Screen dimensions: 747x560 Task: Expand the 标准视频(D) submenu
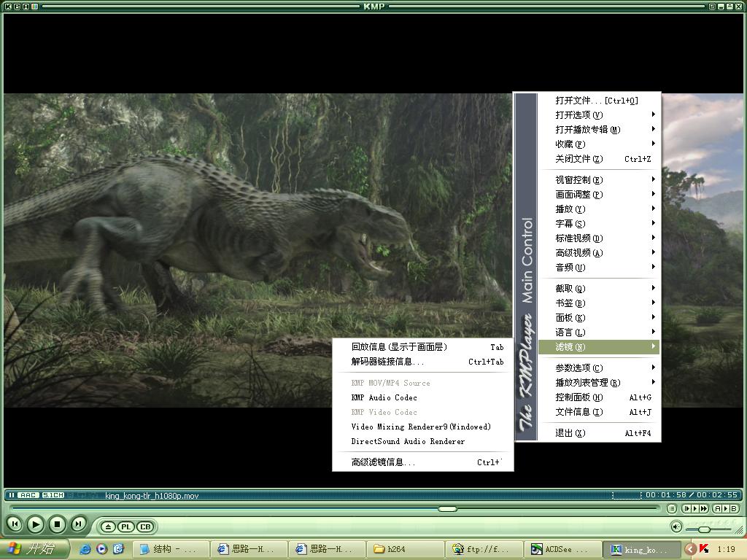[x=599, y=238]
